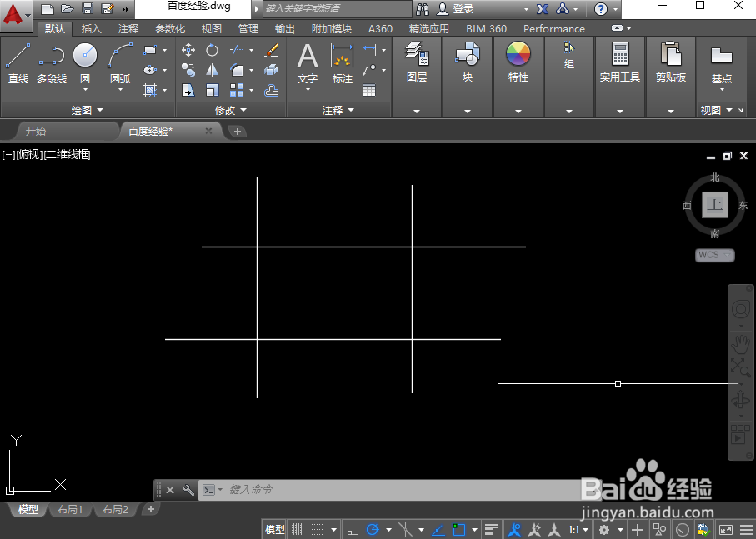Viewport: 756px width, 539px height.
Task: Click the Linear dimension icon
Action: pos(369,50)
